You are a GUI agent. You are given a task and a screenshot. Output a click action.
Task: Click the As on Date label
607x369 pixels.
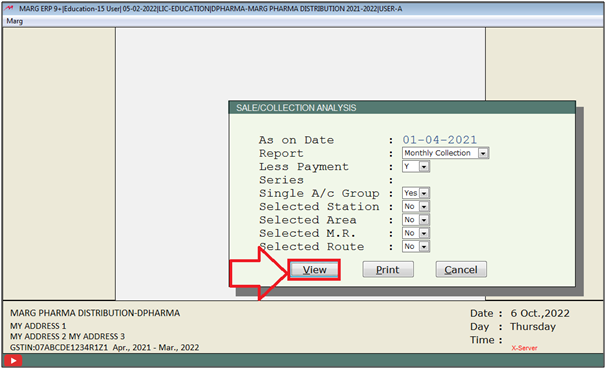pos(296,140)
